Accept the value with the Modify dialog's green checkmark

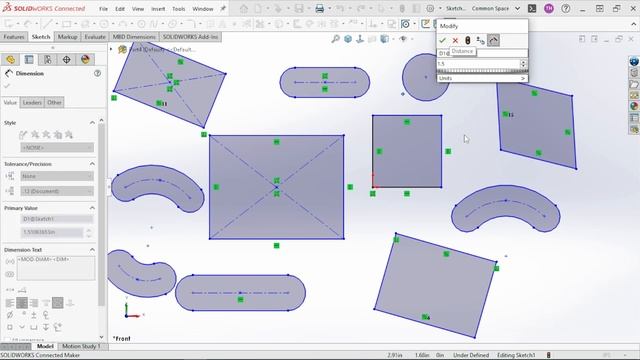[442, 40]
